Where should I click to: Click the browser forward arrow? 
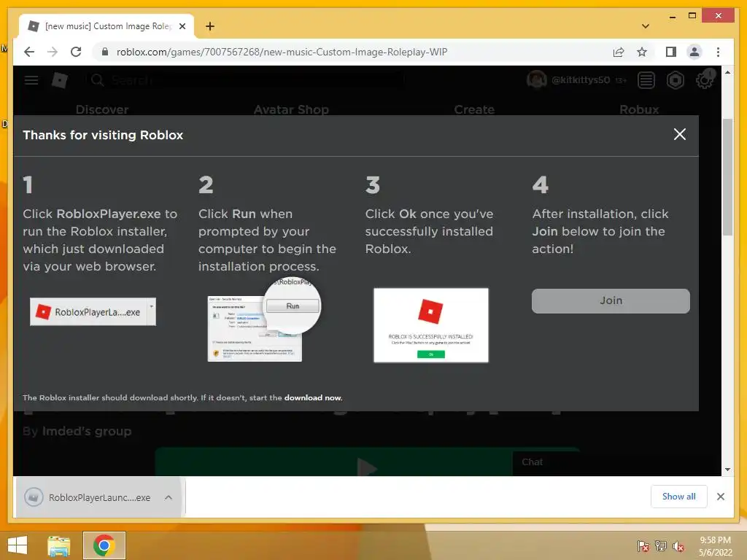(x=53, y=52)
